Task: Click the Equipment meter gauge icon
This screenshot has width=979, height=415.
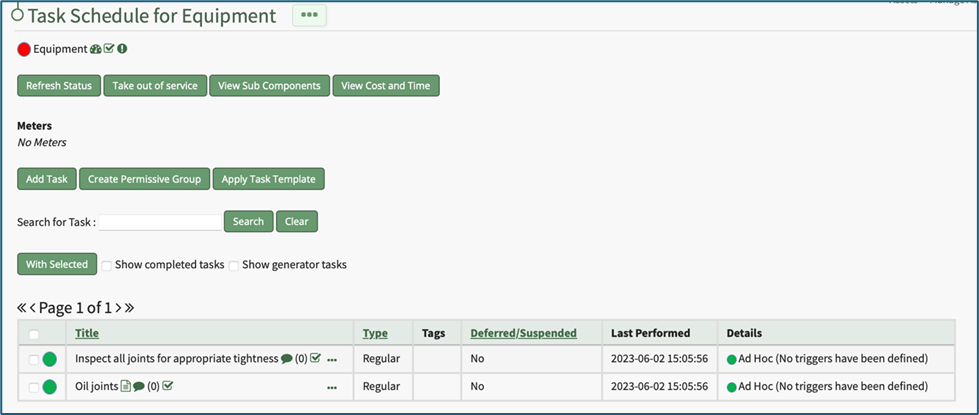Action: pos(96,49)
